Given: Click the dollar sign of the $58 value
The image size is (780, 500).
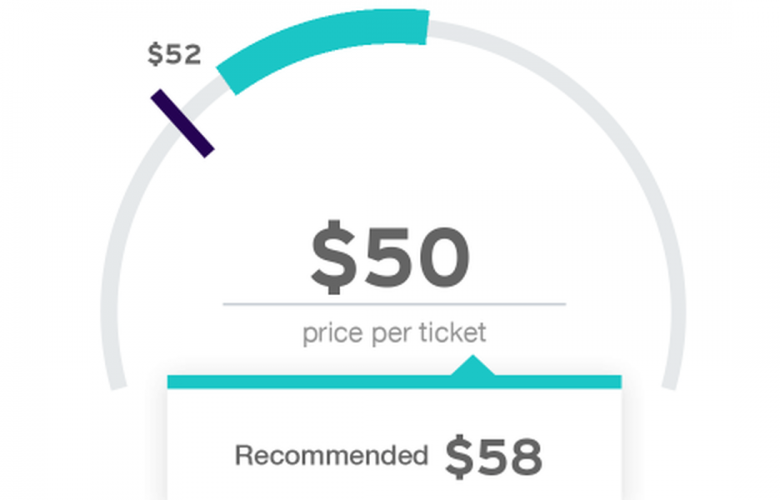Looking at the screenshot, I should pos(459,457).
